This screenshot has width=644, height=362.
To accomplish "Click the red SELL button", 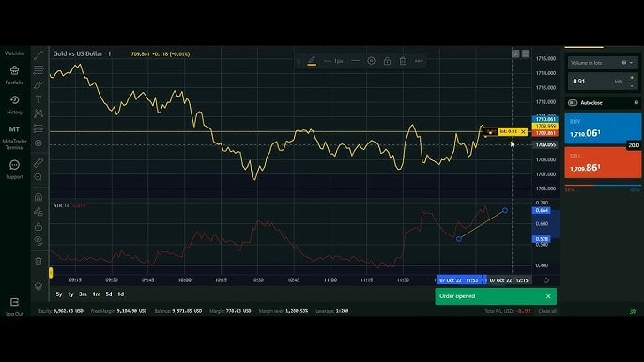I will tap(602, 163).
